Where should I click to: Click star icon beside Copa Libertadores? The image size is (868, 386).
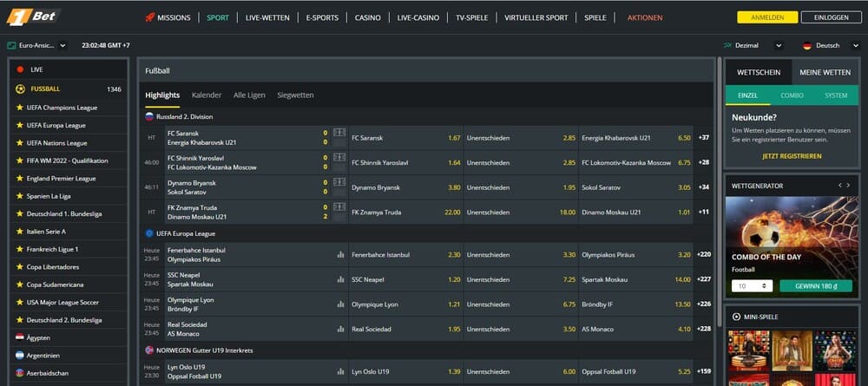click(x=20, y=267)
